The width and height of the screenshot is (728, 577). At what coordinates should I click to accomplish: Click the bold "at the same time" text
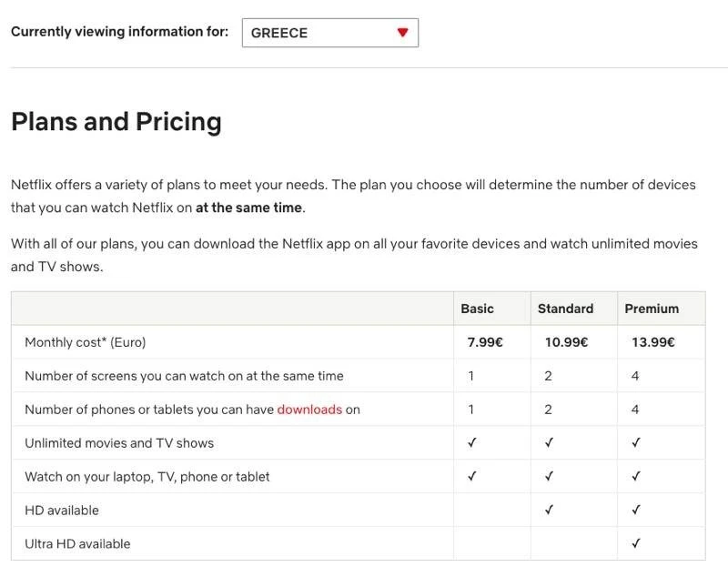pyautogui.click(x=248, y=208)
